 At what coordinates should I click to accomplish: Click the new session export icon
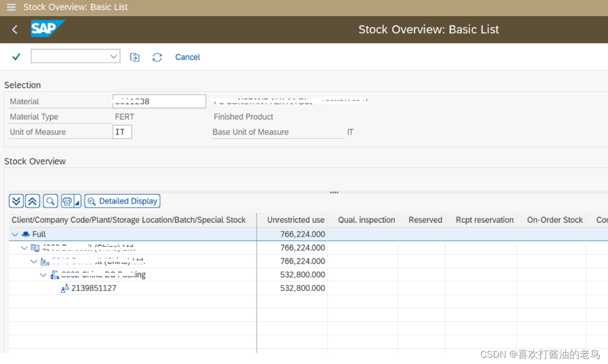pos(134,57)
